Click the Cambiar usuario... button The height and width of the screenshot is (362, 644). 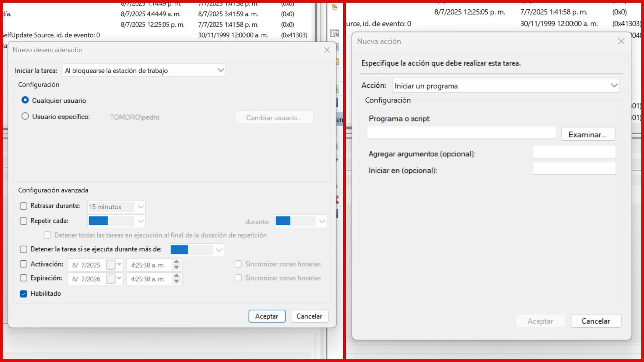click(x=274, y=117)
